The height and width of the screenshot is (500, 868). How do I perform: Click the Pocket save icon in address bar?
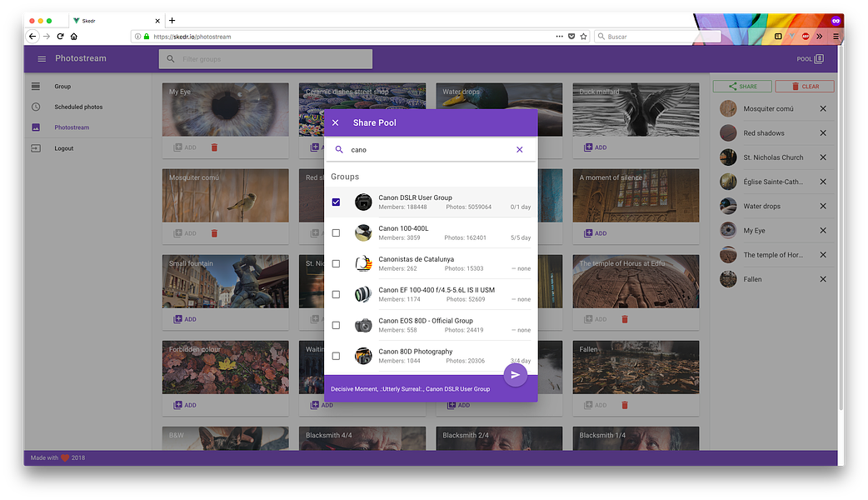(x=571, y=37)
